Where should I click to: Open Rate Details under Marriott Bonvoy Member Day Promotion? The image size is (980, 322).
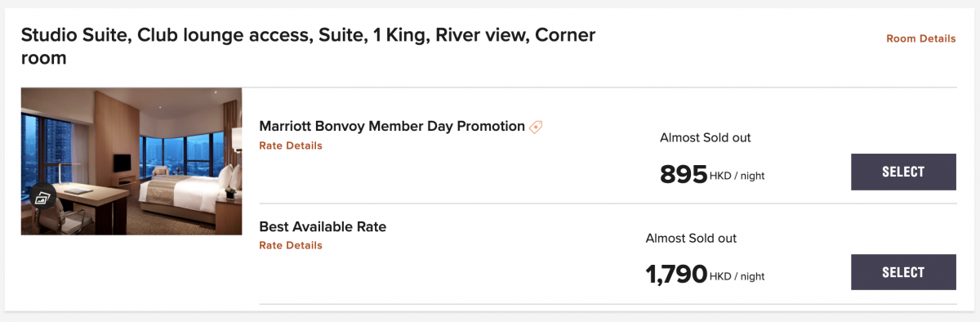[x=291, y=145]
